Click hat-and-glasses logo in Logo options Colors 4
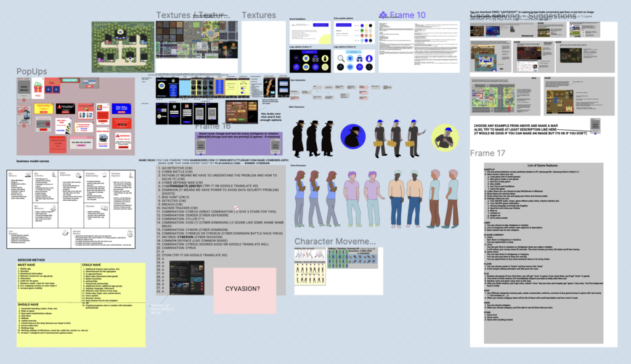 (x=359, y=59)
